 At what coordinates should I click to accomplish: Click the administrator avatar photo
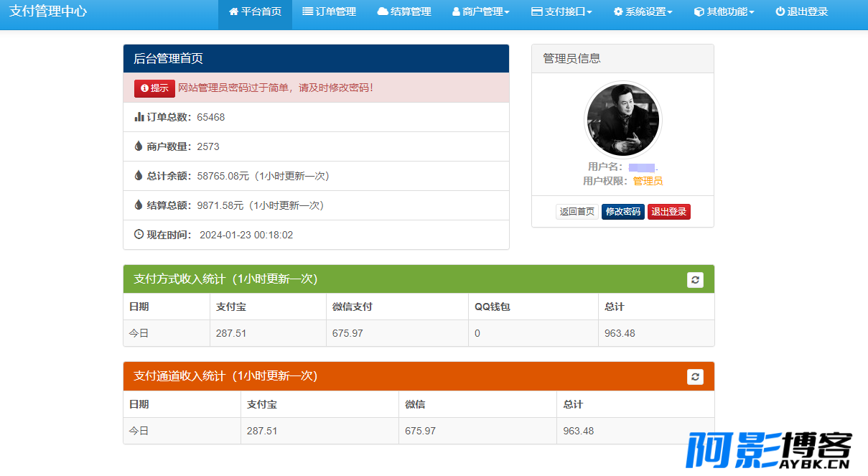coord(622,119)
